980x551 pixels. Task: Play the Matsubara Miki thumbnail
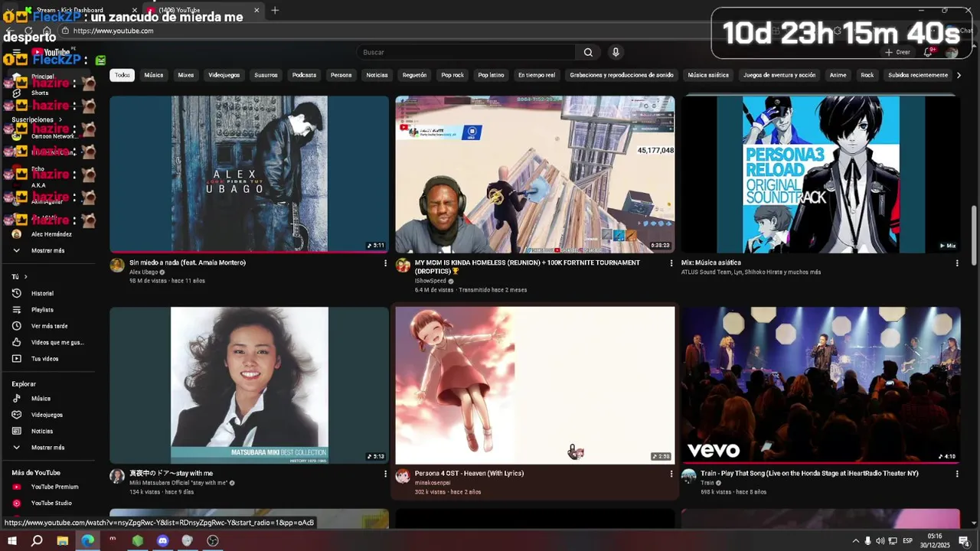click(x=249, y=385)
